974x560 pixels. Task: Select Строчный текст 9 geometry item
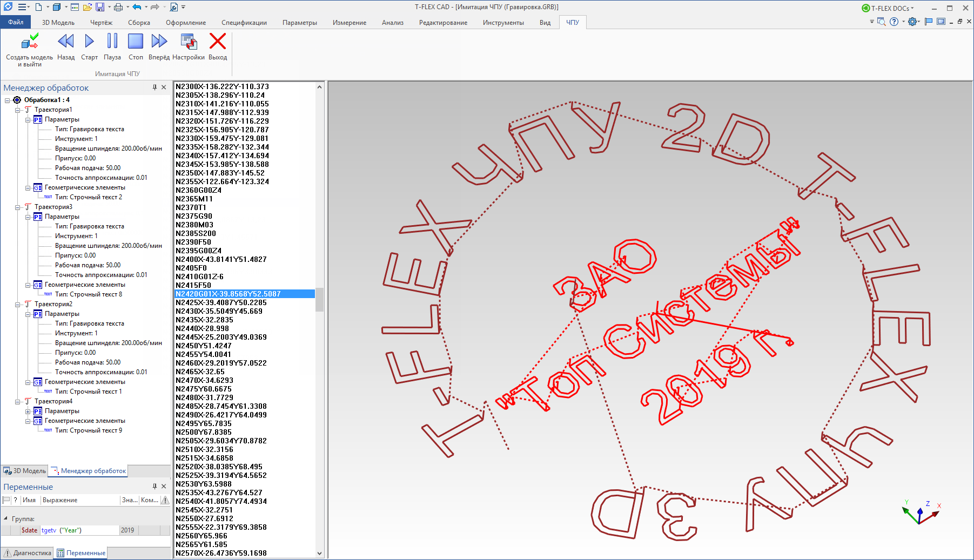coord(89,430)
